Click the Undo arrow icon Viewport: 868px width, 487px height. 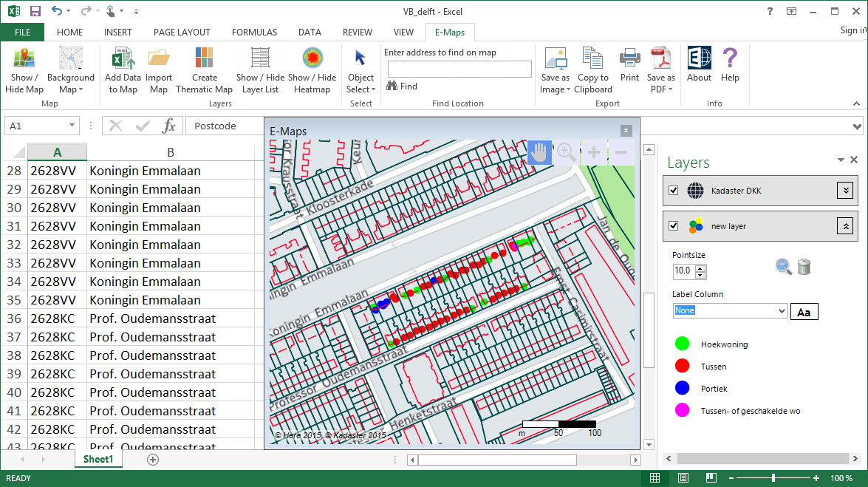click(x=57, y=10)
